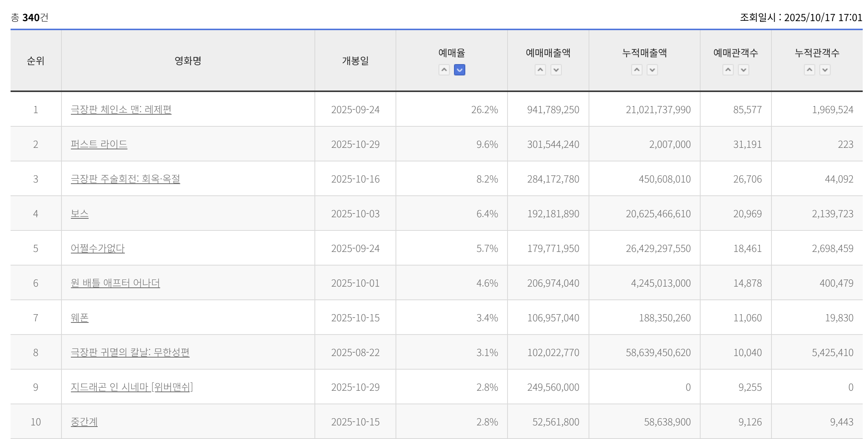This screenshot has width=868, height=439.
Task: Sort 예매관객수 column descending
Action: (x=743, y=70)
